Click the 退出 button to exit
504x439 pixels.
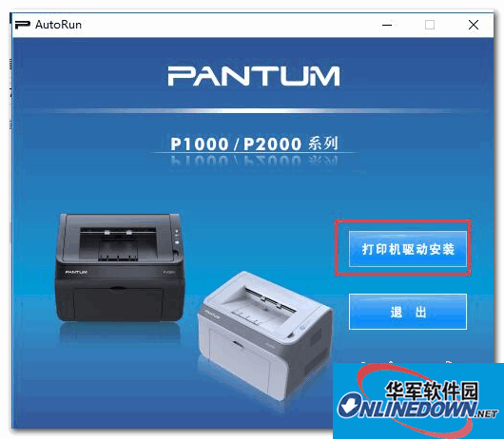(408, 311)
